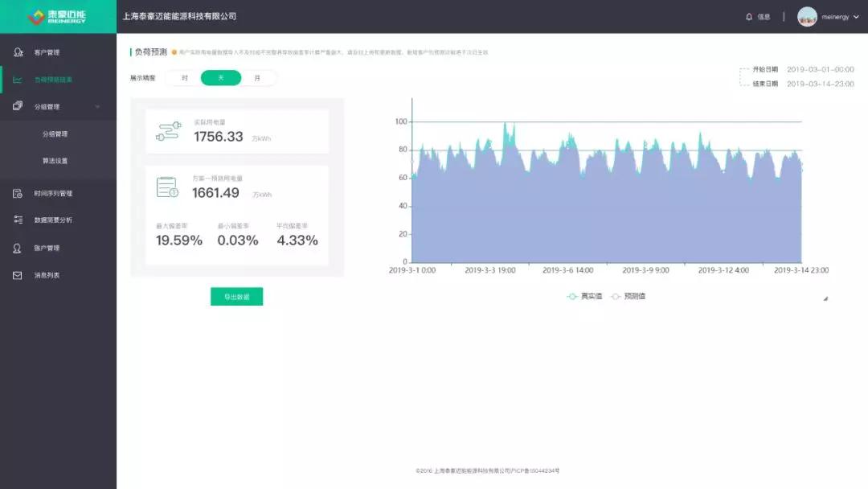Open the 算法设置 submenu item

[x=55, y=161]
